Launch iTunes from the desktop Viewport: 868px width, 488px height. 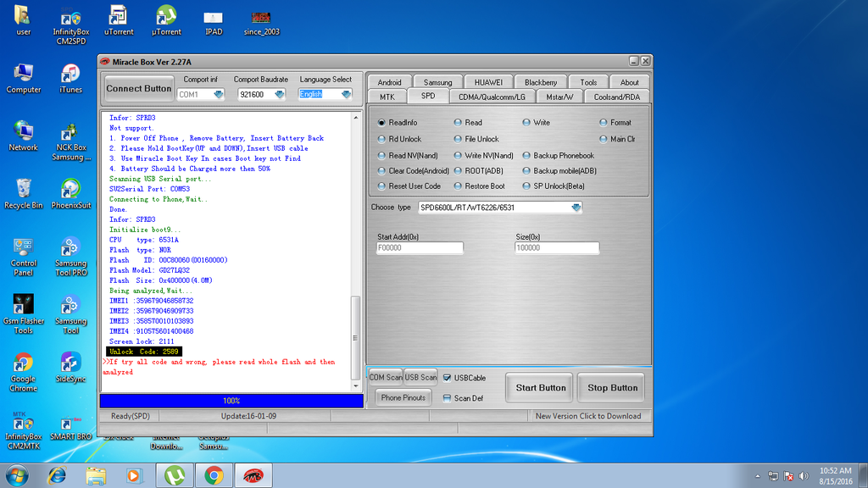coord(70,79)
